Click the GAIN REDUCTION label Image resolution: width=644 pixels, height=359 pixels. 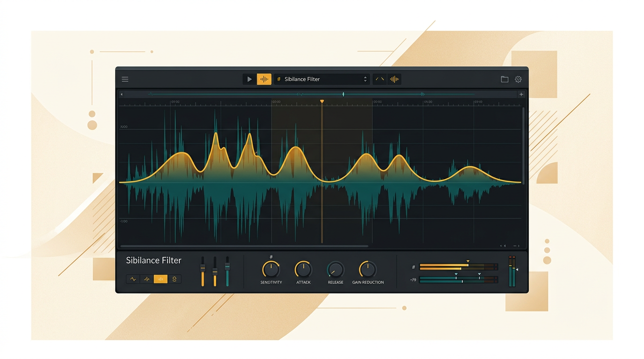(x=368, y=283)
